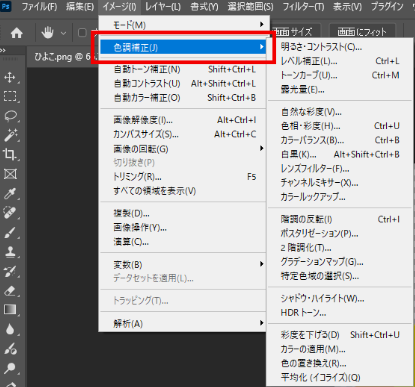Open グラデーションマップ(G)...
Screen dimensions: 415x387
pyautogui.click(x=341, y=262)
